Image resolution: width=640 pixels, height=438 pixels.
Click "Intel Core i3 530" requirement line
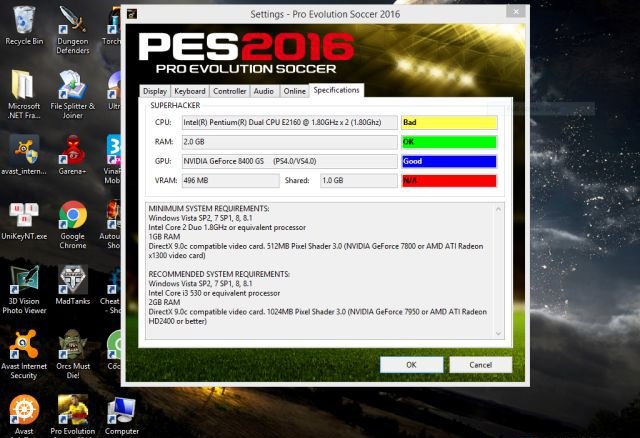coord(214,293)
